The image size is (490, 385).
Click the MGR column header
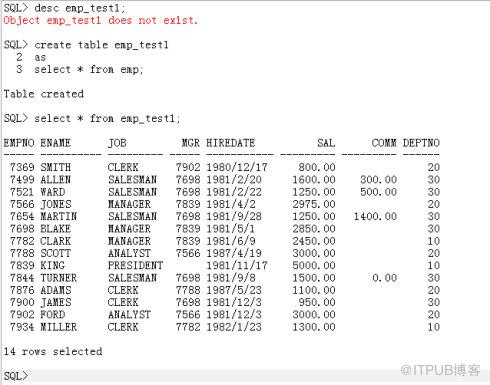coord(191,143)
